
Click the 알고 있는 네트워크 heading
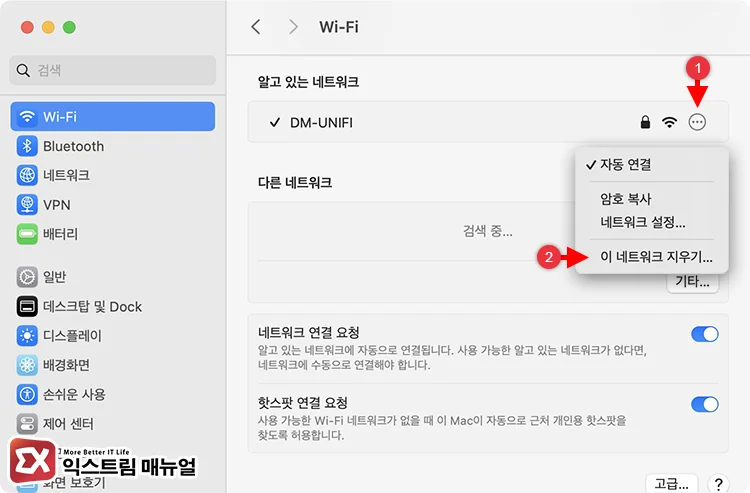pyautogui.click(x=309, y=82)
